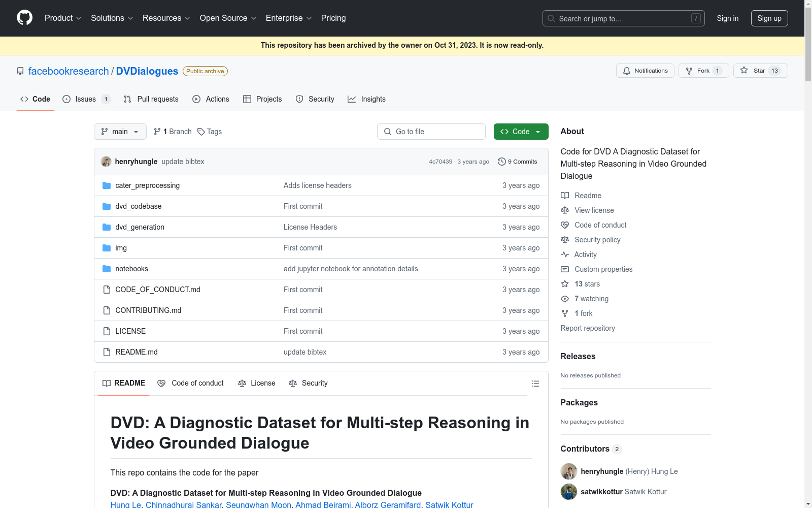Screen dimensions: 812x508
Task: Switch to the Issues tab
Action: 86,99
